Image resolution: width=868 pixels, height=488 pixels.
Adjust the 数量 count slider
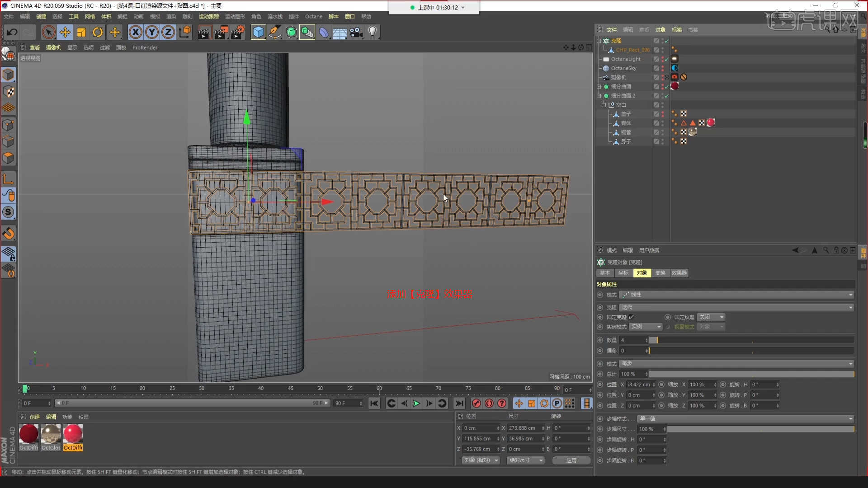tap(751, 340)
